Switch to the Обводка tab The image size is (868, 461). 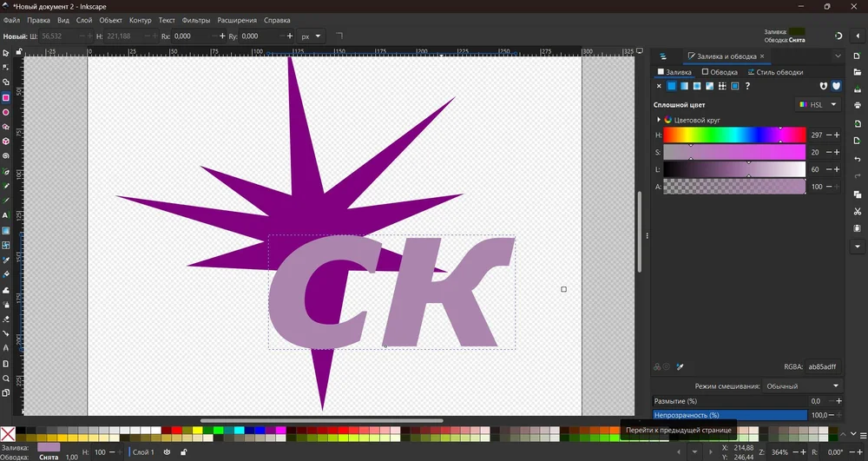(720, 72)
